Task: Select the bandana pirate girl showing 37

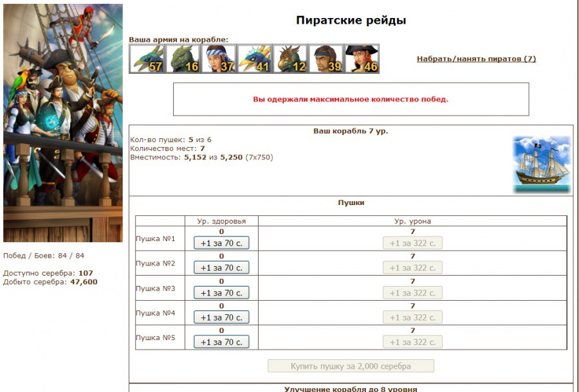Action: pyautogui.click(x=218, y=58)
